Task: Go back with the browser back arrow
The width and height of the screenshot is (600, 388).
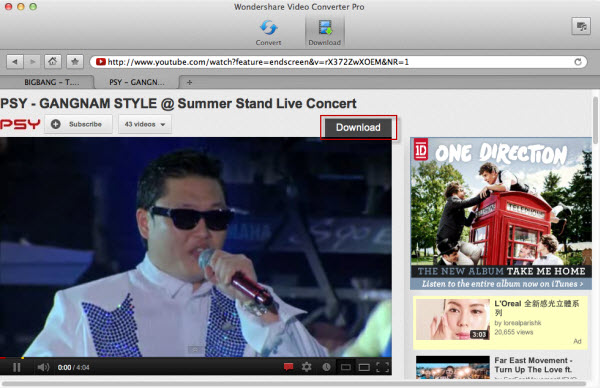Action: coord(15,62)
